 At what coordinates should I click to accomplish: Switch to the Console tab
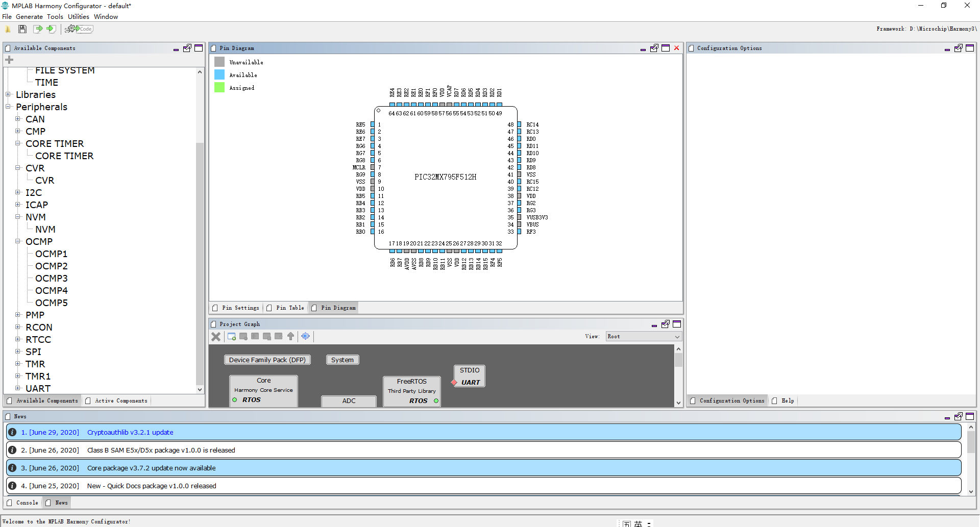22,503
